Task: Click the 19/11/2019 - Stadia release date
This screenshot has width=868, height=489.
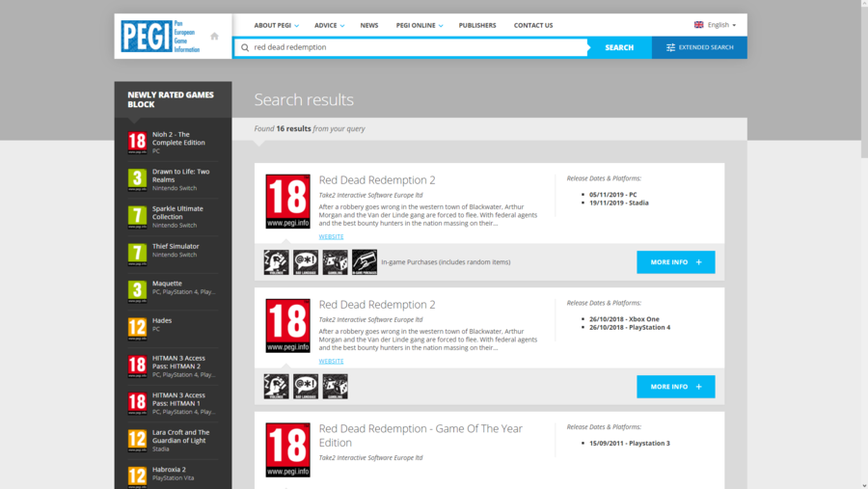Action: 619,203
